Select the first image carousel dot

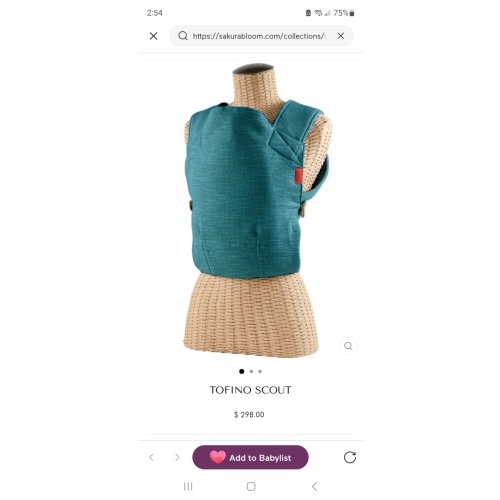tap(242, 371)
